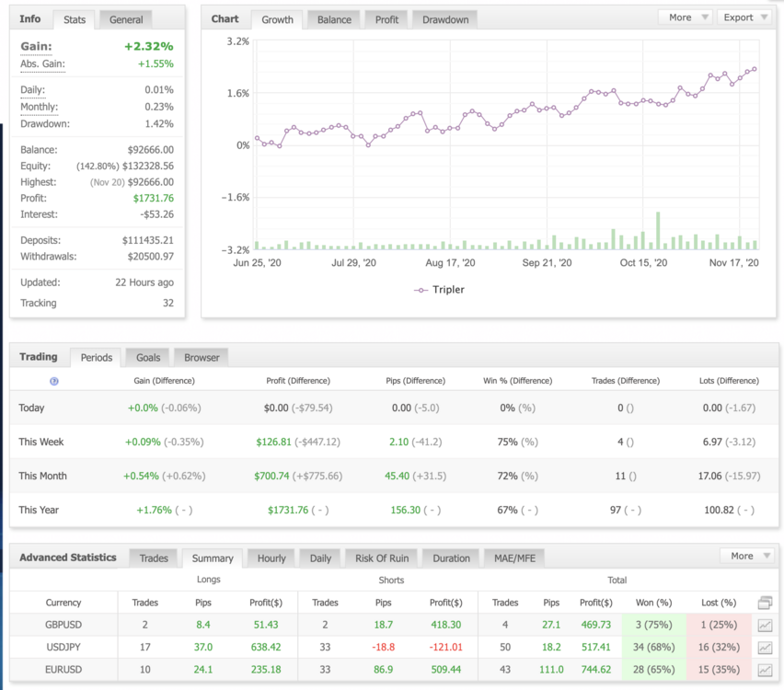This screenshot has height=690, width=784.
Task: Click the EURUSD currency cell
Action: pyautogui.click(x=63, y=670)
